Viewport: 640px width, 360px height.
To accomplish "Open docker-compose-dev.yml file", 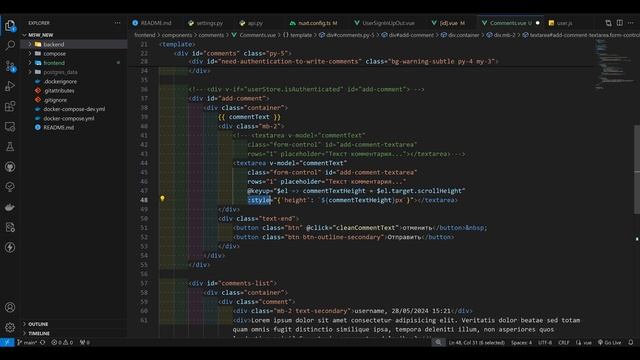I will [x=74, y=109].
